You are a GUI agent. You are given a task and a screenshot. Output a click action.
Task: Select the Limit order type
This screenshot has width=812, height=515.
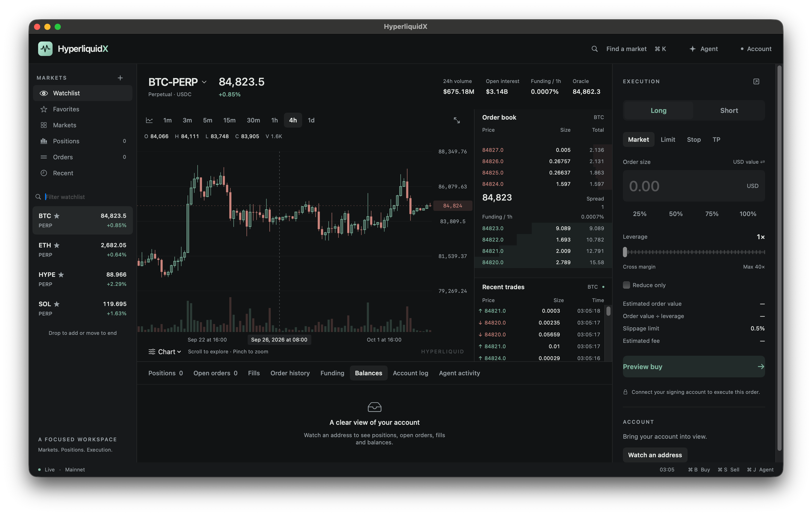pyautogui.click(x=668, y=139)
